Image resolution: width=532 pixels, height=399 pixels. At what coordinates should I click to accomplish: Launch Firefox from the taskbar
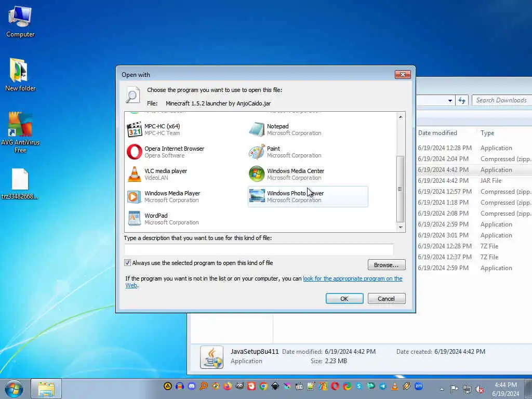tap(228, 386)
